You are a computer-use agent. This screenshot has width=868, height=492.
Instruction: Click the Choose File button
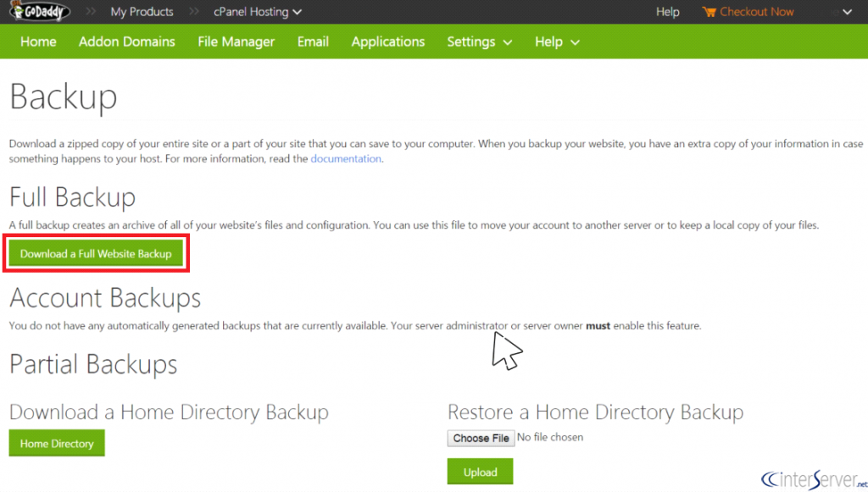coord(481,438)
